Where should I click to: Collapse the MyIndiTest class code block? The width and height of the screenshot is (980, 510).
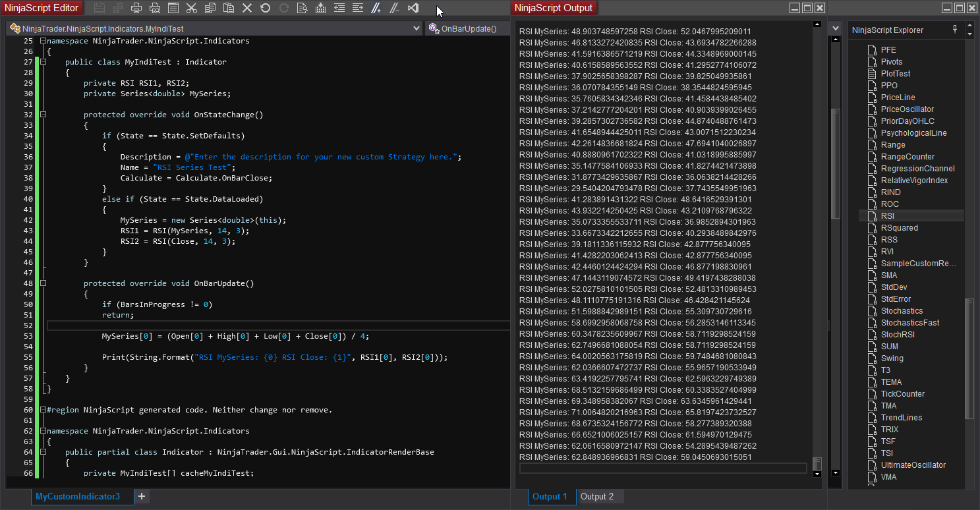(43, 62)
